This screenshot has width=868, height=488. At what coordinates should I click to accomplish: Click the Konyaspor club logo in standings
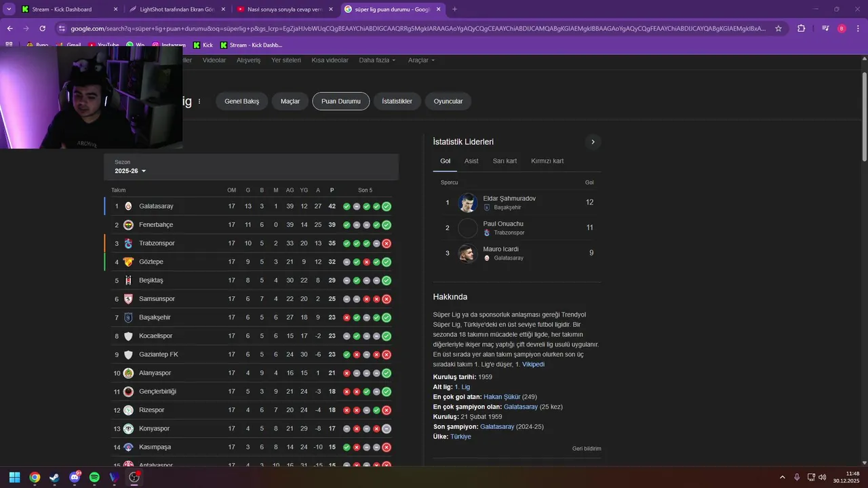point(128,428)
